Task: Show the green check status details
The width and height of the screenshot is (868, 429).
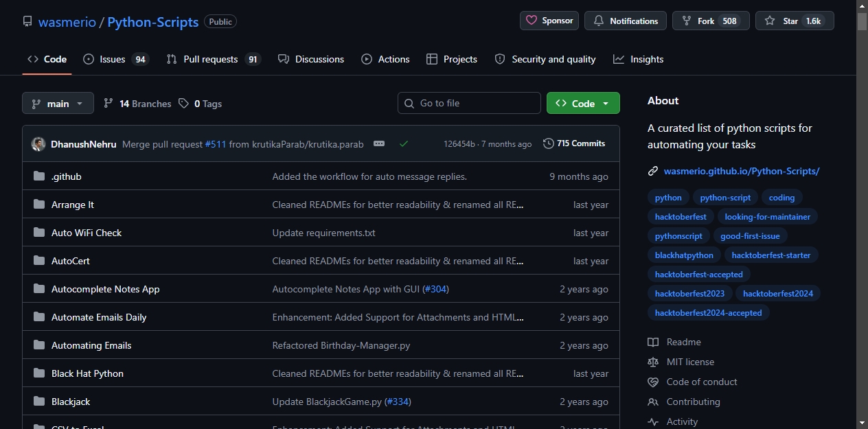Action: click(404, 143)
